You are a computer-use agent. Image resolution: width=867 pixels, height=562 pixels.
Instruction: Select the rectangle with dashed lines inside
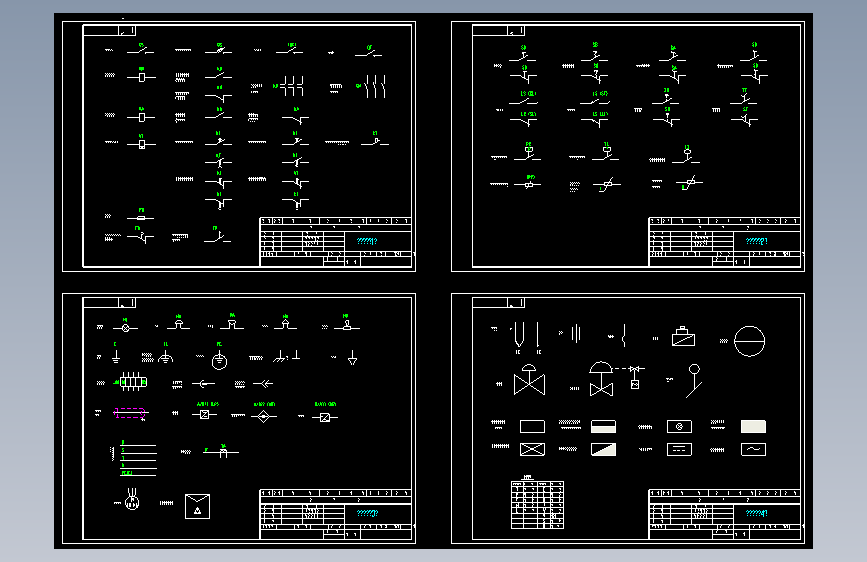(680, 449)
